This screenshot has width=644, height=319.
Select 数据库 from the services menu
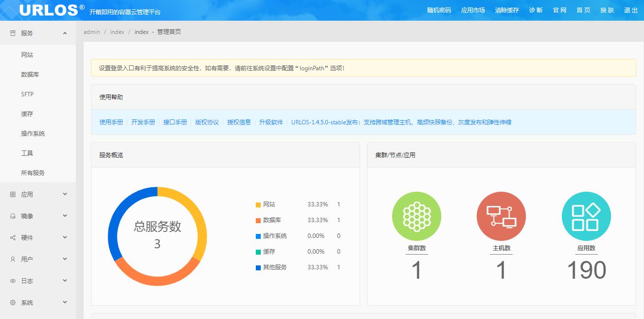click(x=30, y=75)
